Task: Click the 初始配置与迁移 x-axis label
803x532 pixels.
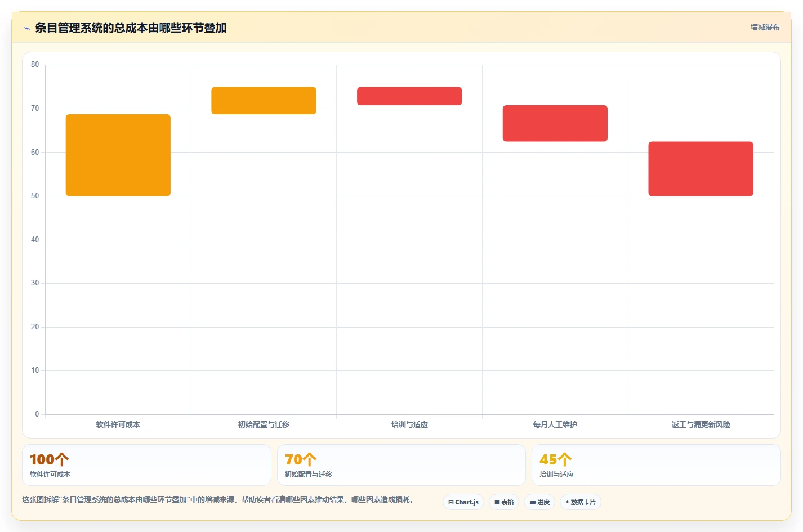Action: pos(264,425)
